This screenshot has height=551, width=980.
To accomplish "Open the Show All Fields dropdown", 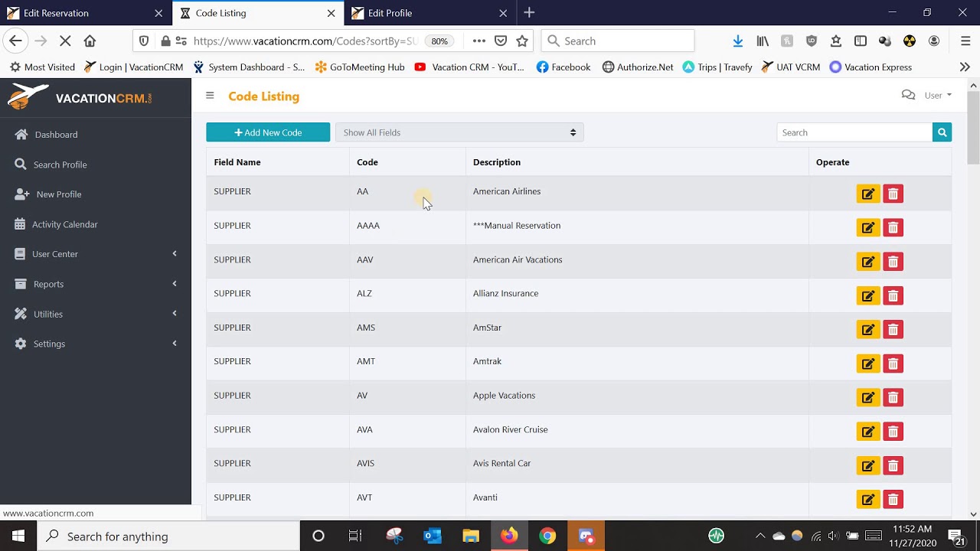I will pyautogui.click(x=459, y=132).
